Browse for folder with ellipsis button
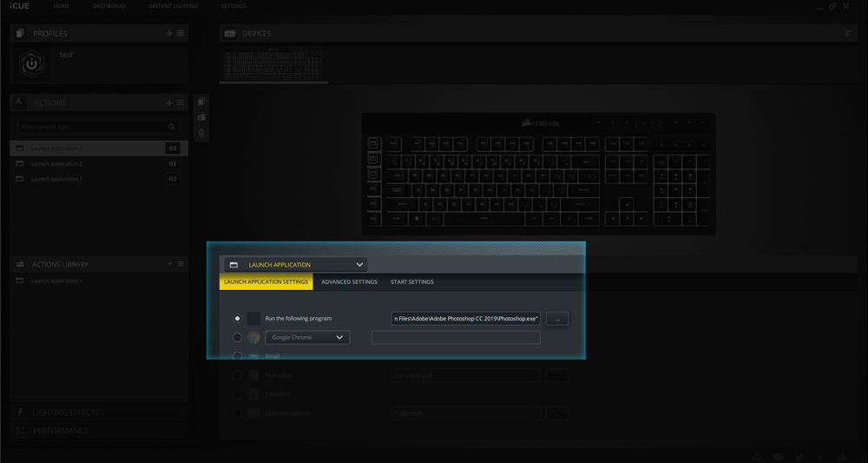Image resolution: width=868 pixels, height=463 pixels. pyautogui.click(x=557, y=413)
